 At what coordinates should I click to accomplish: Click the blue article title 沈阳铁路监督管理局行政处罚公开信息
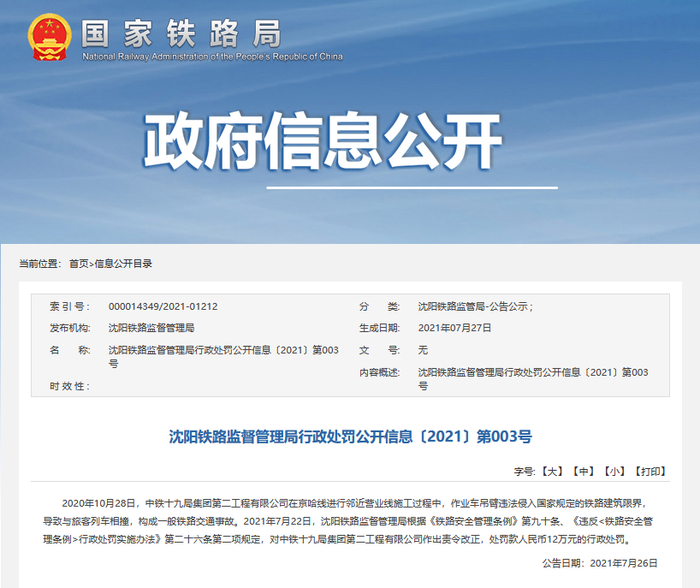pyautogui.click(x=350, y=436)
